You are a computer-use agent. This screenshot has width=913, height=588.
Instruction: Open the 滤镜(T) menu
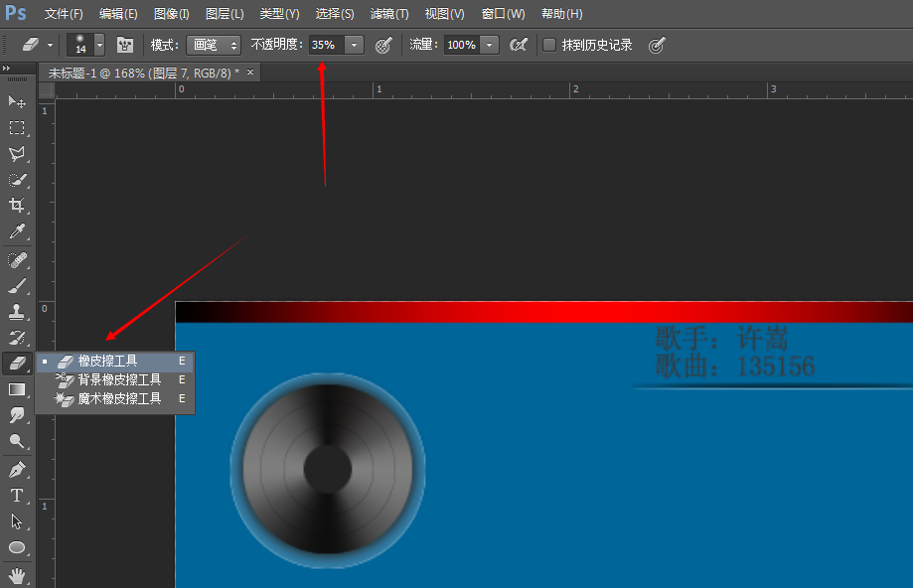pyautogui.click(x=389, y=13)
